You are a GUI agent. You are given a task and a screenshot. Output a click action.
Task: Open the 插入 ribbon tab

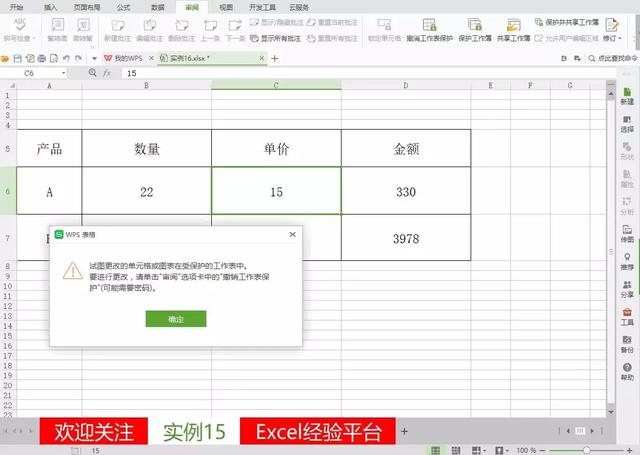coord(50,7)
